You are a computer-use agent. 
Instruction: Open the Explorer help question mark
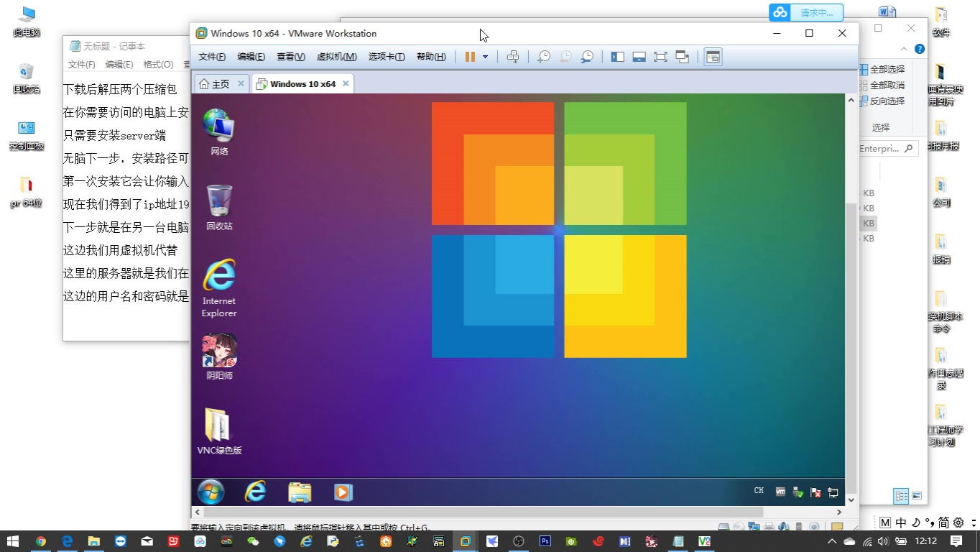(x=919, y=50)
